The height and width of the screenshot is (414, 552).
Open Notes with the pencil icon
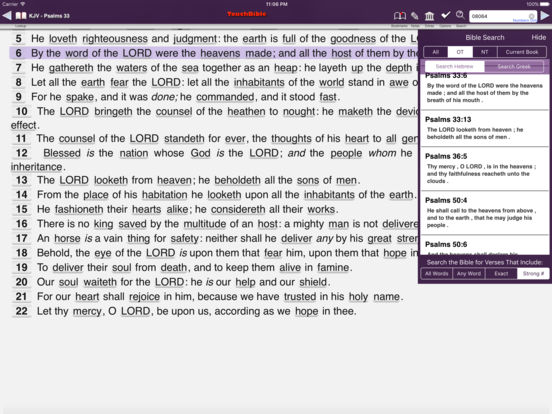click(415, 16)
